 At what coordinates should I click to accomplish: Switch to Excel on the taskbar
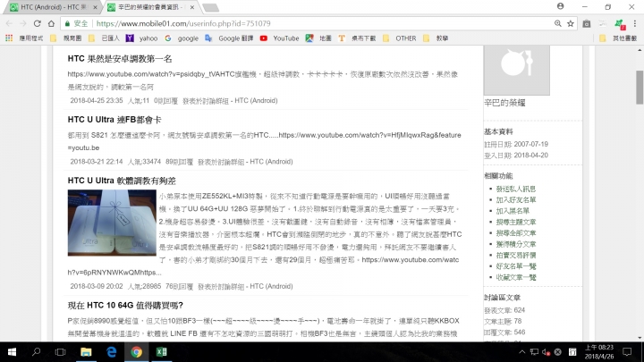pos(161,352)
